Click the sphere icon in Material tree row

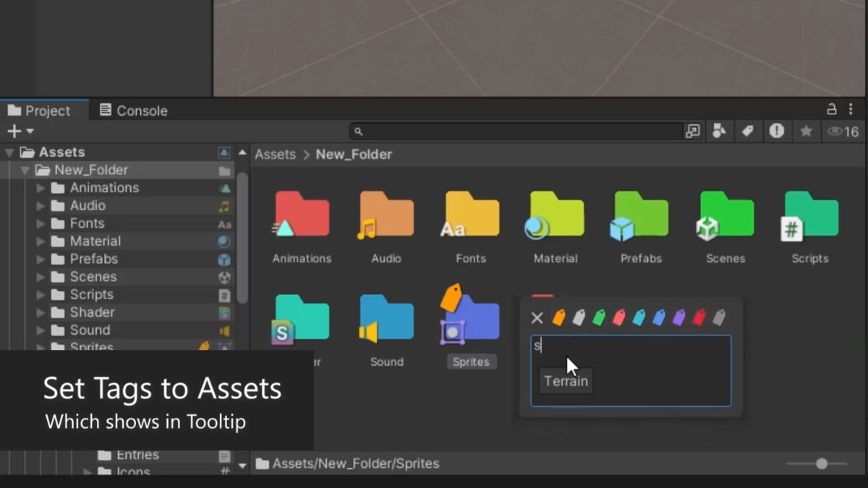[224, 241]
